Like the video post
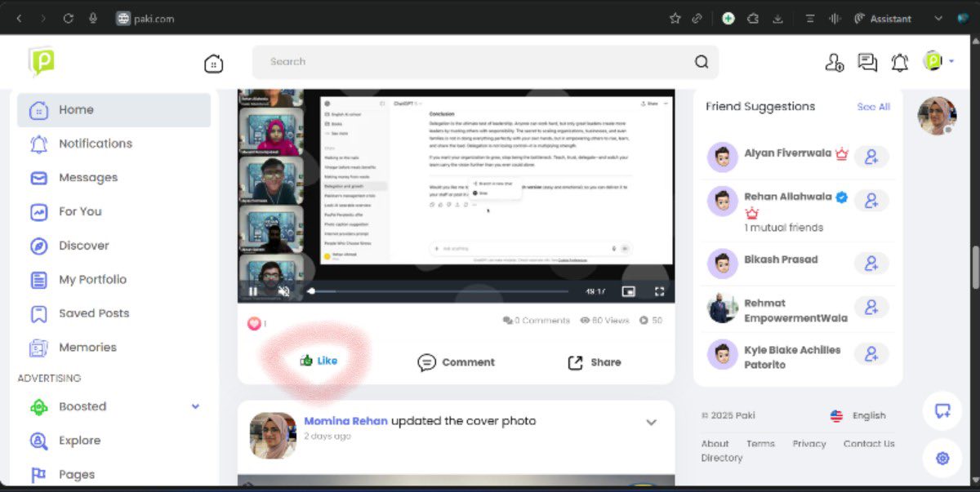980x492 pixels. coord(318,361)
